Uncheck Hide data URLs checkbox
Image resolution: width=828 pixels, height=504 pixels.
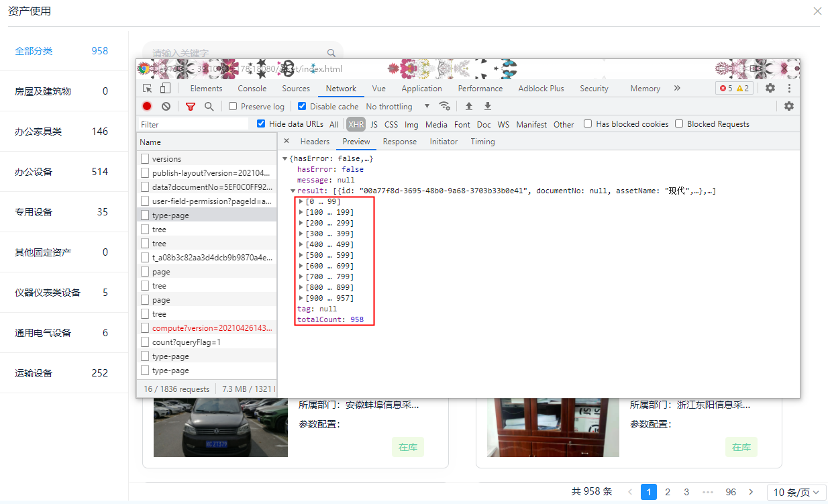pyautogui.click(x=262, y=123)
